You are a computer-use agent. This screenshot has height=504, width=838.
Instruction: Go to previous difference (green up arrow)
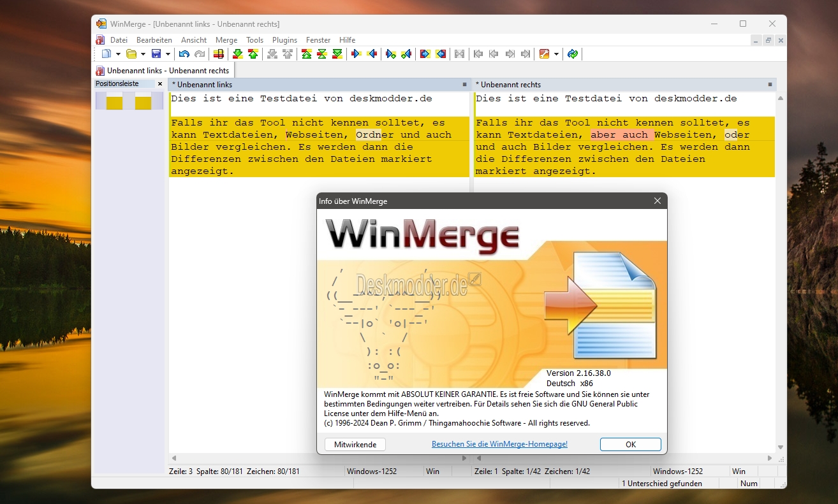[x=253, y=54]
